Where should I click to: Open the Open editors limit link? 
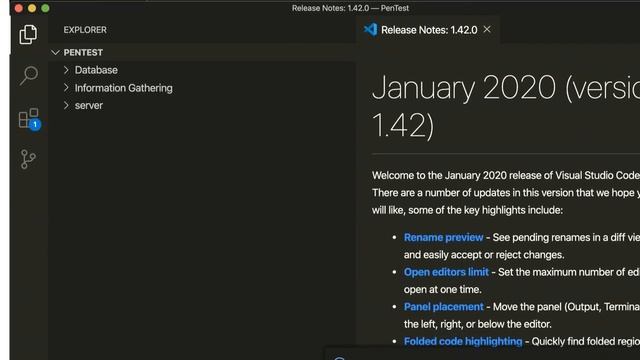coord(446,272)
